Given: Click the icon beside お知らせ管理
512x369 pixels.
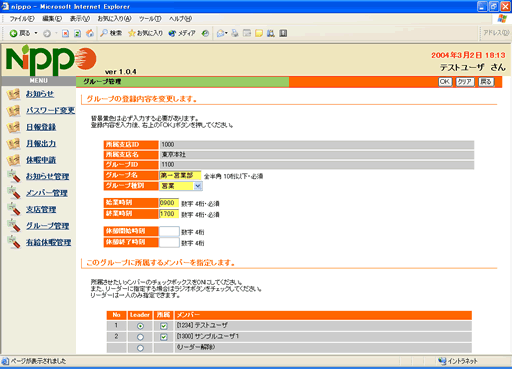Looking at the screenshot, I should 14,176.
